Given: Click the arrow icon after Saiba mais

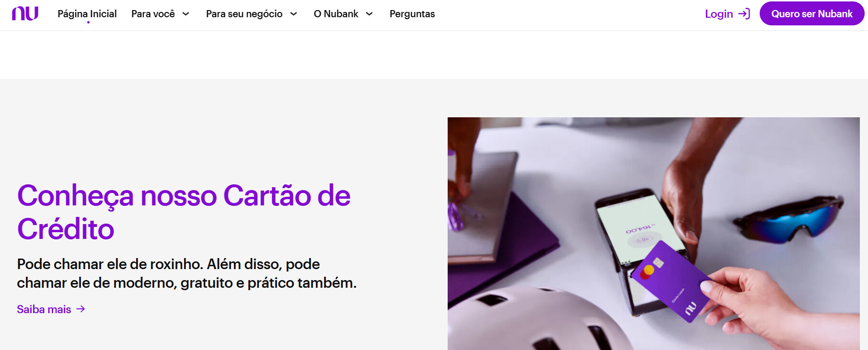Looking at the screenshot, I should [81, 309].
